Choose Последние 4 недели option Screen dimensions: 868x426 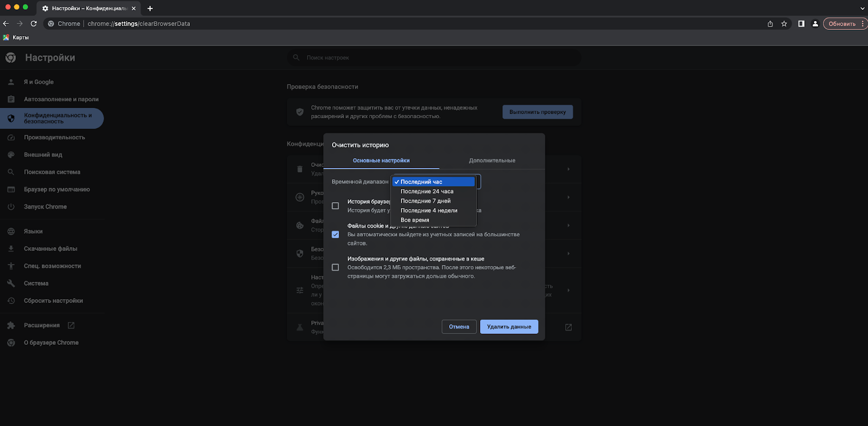click(429, 210)
